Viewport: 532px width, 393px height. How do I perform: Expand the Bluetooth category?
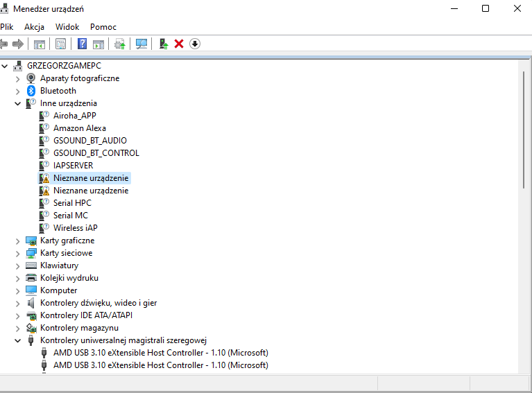17,91
